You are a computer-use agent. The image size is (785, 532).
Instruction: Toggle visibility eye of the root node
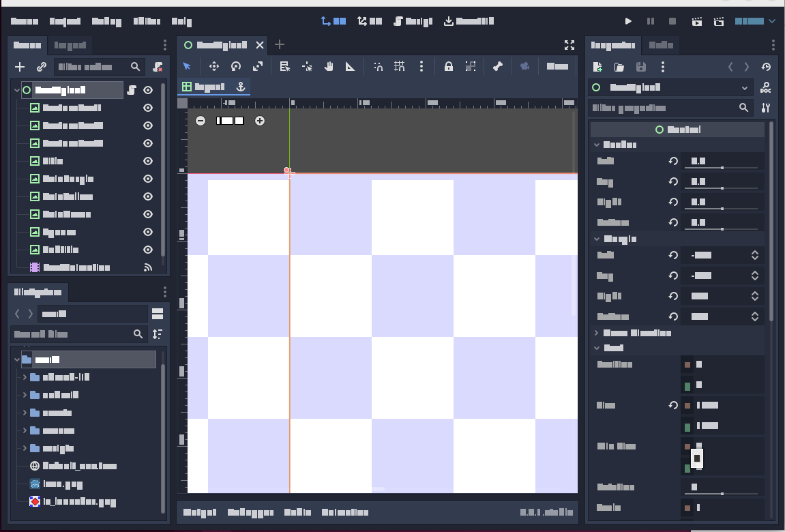point(148,90)
